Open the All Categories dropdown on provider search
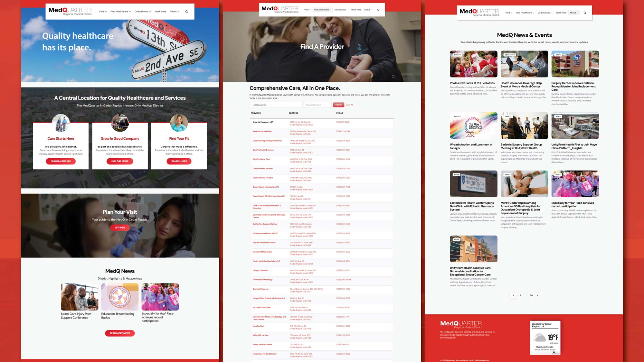 [276, 105]
